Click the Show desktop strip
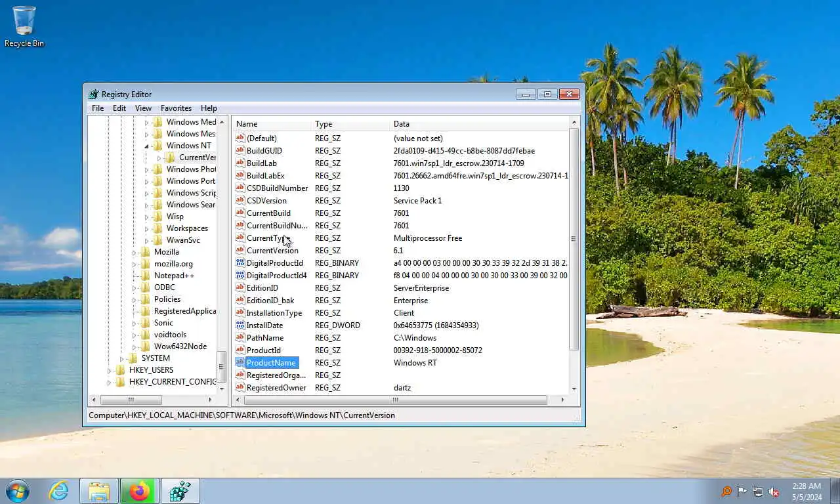This screenshot has height=504, width=840. pos(835,491)
